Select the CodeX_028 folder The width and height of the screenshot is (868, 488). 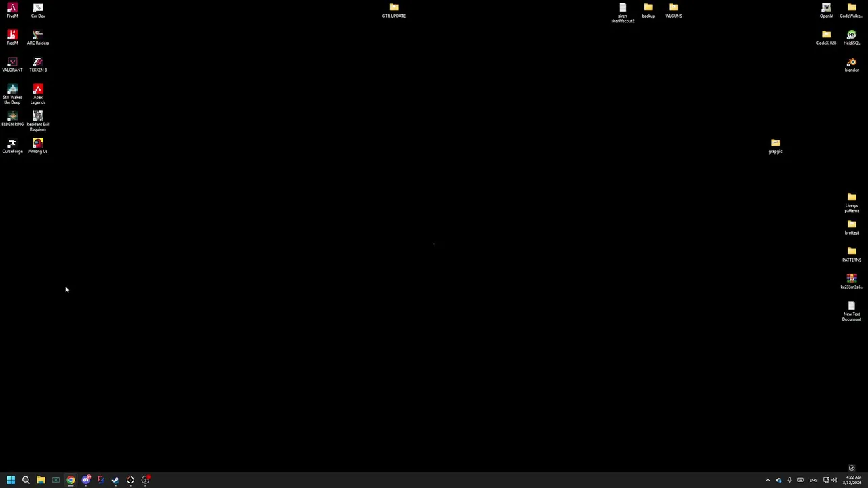(x=826, y=37)
